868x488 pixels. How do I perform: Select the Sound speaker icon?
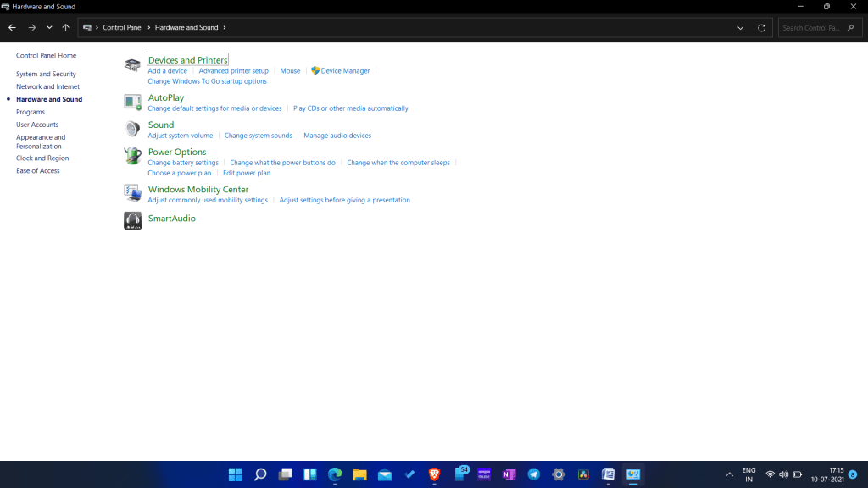[132, 129]
